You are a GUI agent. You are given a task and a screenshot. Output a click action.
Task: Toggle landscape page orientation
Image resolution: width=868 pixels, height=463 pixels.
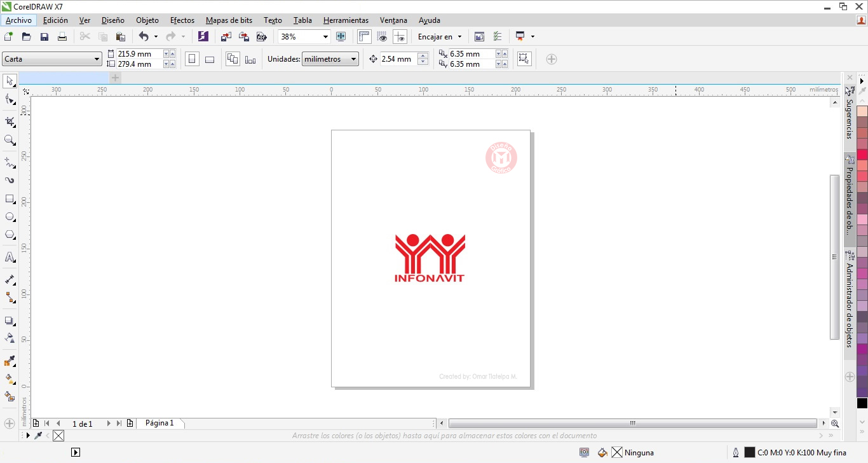pyautogui.click(x=210, y=59)
